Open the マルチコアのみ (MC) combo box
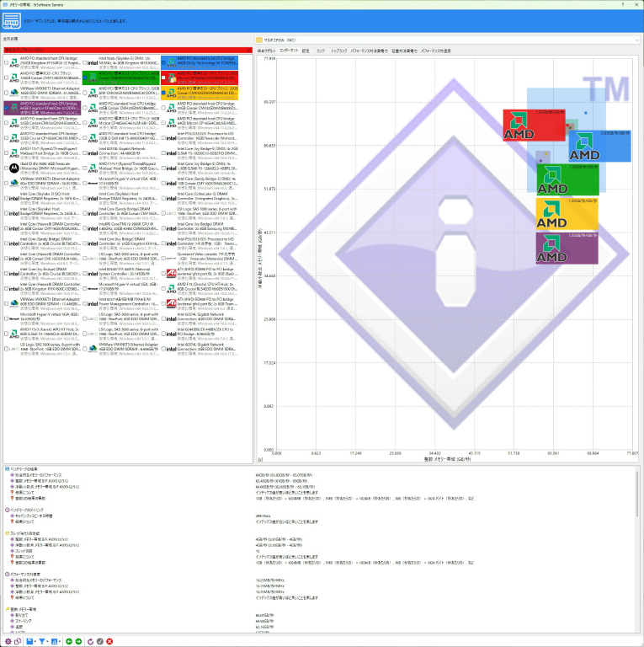 [x=447, y=40]
